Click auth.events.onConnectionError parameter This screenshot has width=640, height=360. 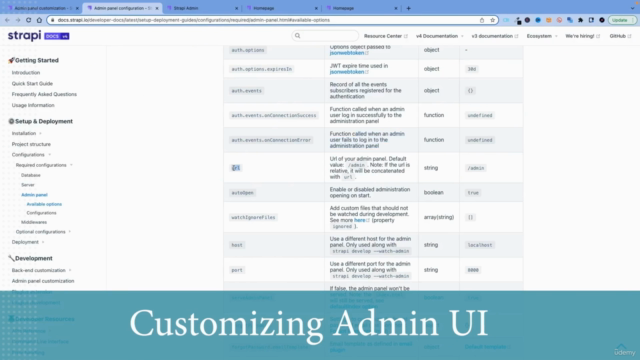(271, 140)
